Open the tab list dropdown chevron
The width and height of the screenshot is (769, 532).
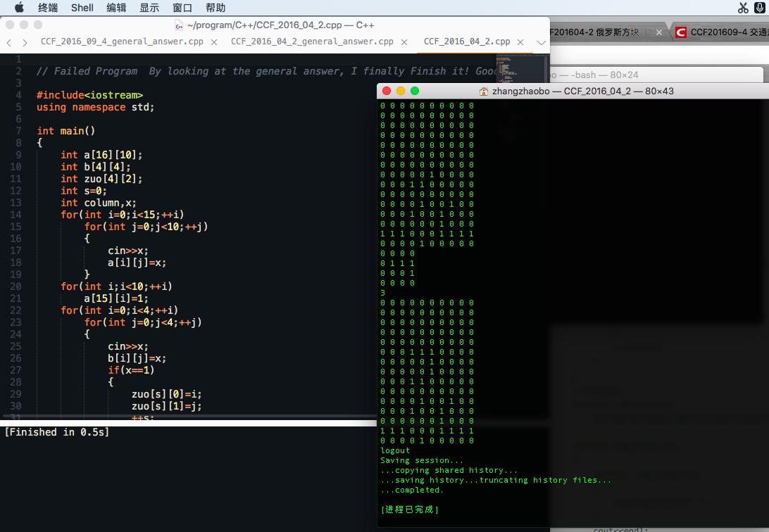tap(541, 43)
